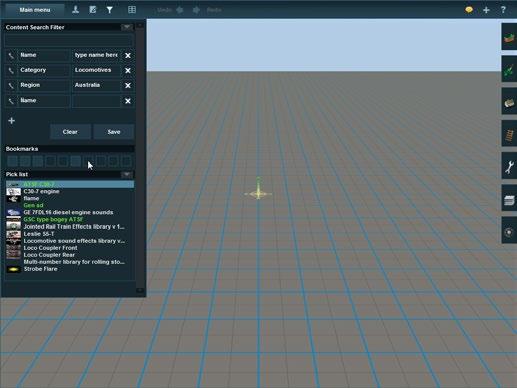Click the grid table icon in top toolbar
The image size is (517, 388).
click(x=132, y=10)
